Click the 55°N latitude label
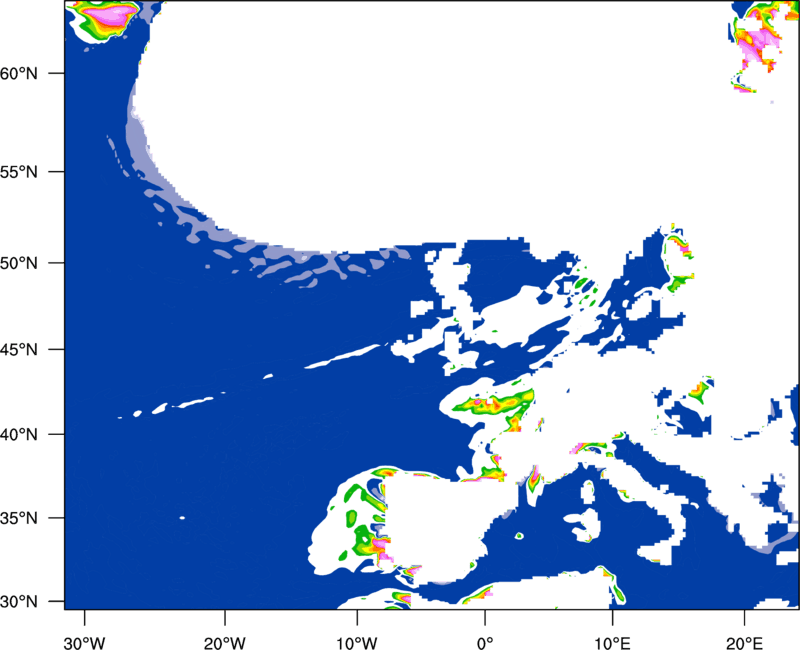 coord(19,172)
